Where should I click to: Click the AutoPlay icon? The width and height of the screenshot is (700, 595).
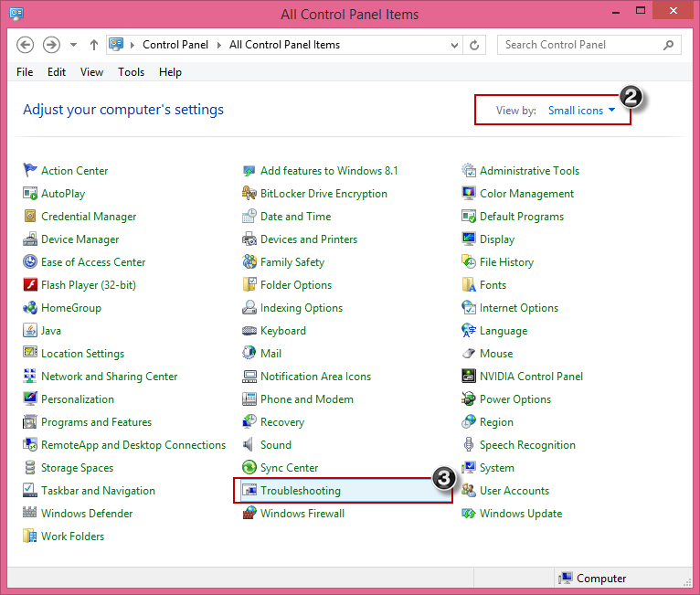point(30,193)
